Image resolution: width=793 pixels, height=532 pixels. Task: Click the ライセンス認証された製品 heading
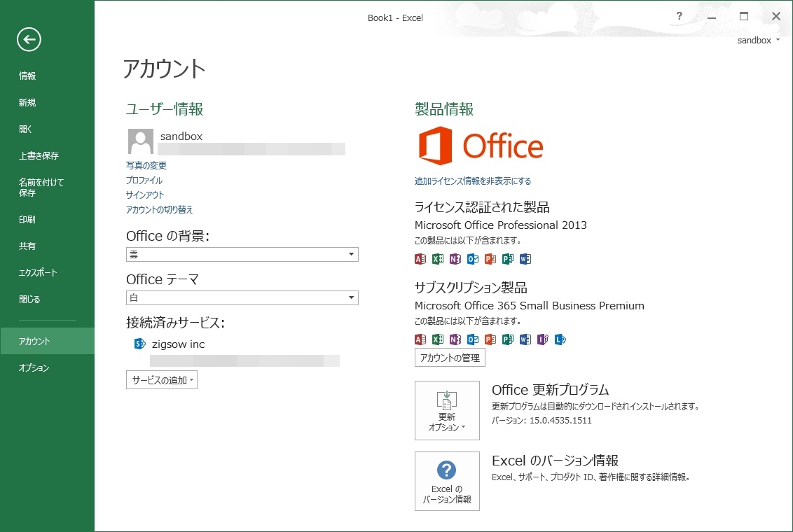pos(482,207)
